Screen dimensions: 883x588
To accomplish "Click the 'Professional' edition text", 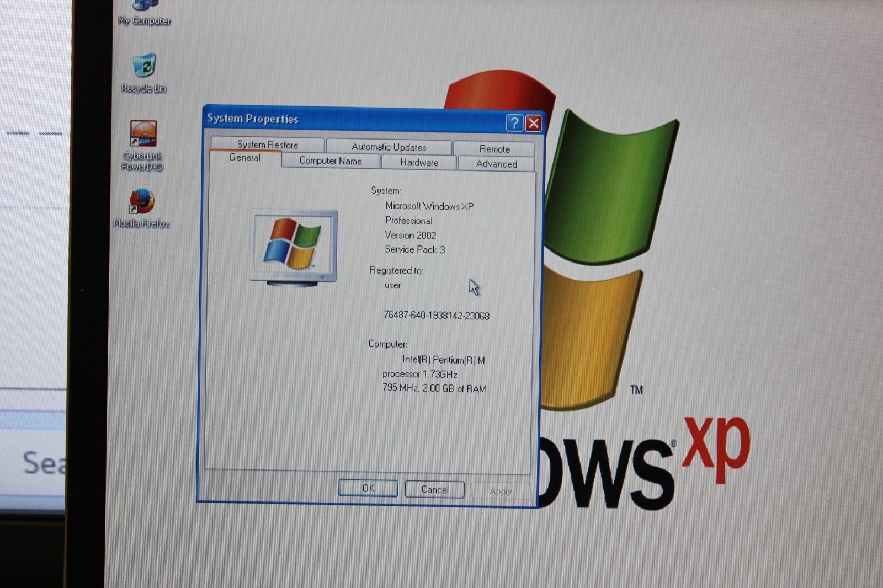I will tap(409, 221).
